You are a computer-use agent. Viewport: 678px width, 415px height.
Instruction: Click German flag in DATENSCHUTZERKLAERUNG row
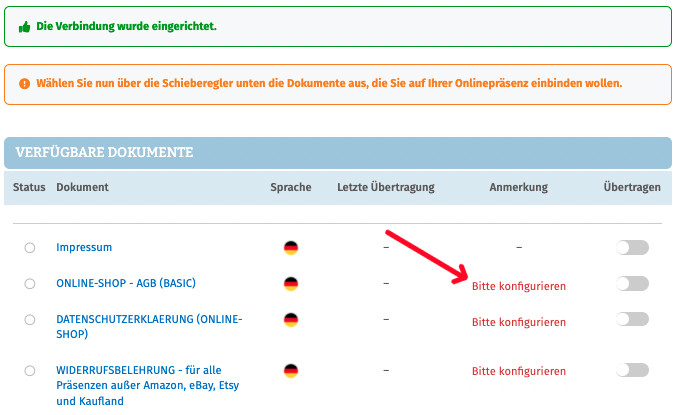coord(291,320)
